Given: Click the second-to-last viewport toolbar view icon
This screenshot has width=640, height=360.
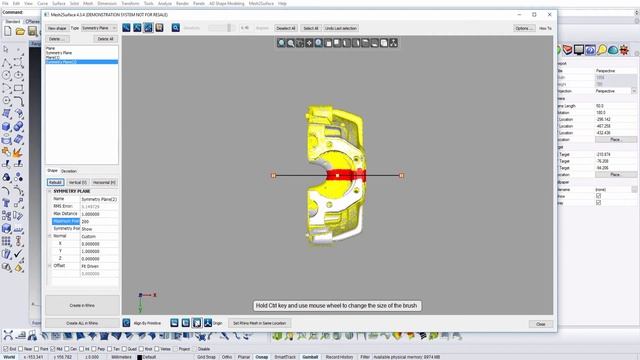Looking at the screenshot, I should click(384, 43).
